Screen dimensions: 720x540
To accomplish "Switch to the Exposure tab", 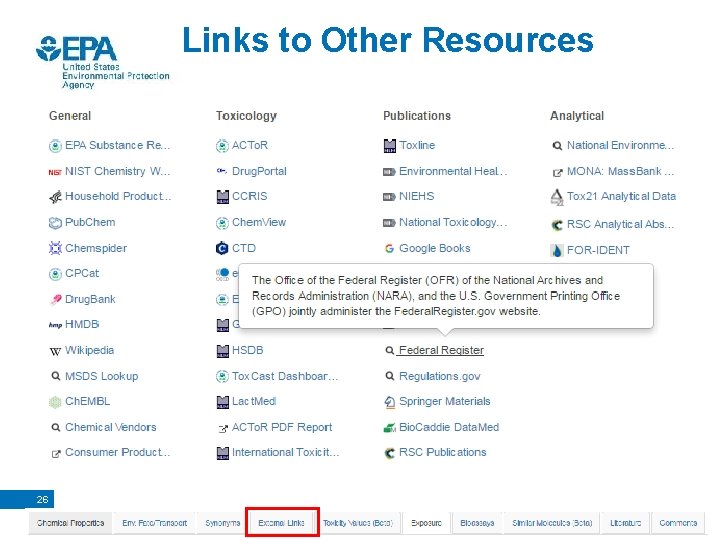I will 426,523.
